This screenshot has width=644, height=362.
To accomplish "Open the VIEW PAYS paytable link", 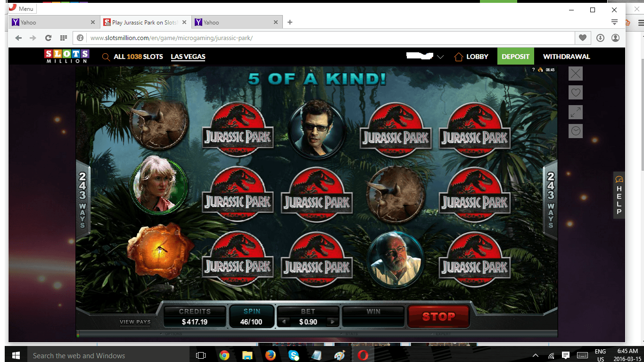I will [x=135, y=322].
